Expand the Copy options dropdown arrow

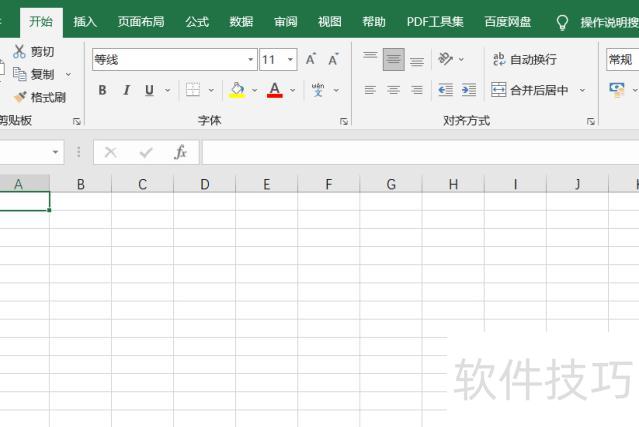(68, 75)
